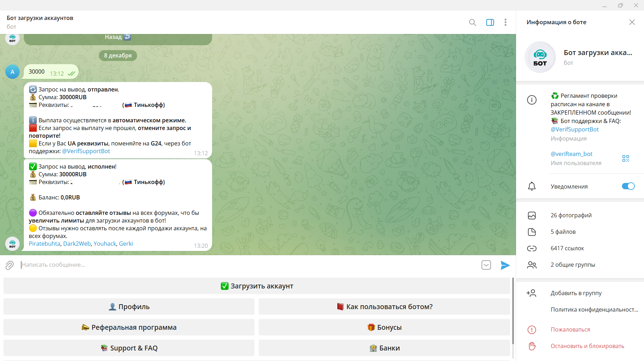Open the 5 shared files list
Image resolution: width=644 pixels, height=361 pixels.
563,232
